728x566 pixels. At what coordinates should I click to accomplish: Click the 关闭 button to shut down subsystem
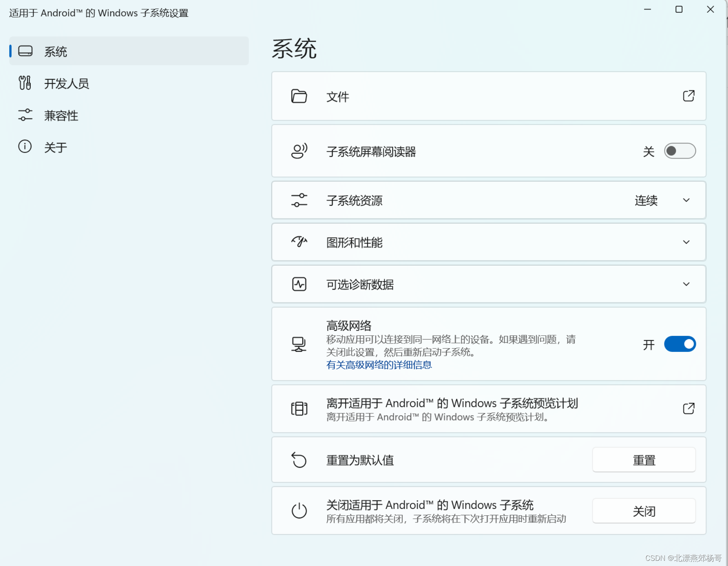(x=644, y=511)
